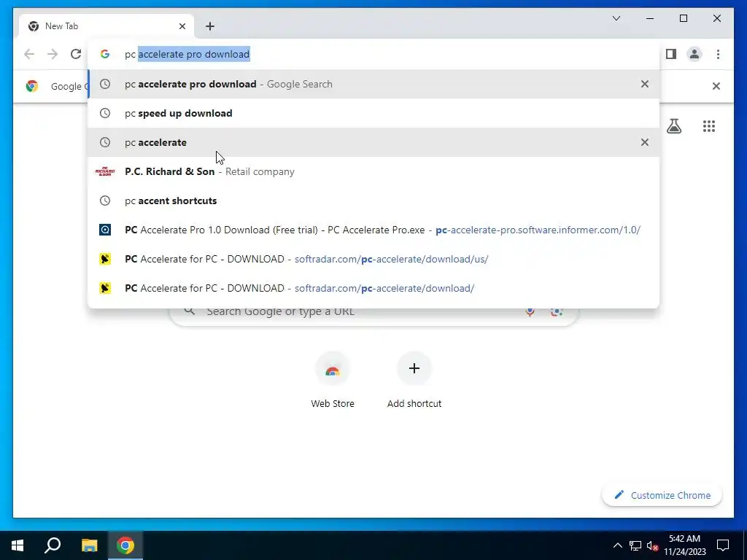This screenshot has width=747, height=560.
Task: Open the Action Center notifications
Action: [x=723, y=545]
